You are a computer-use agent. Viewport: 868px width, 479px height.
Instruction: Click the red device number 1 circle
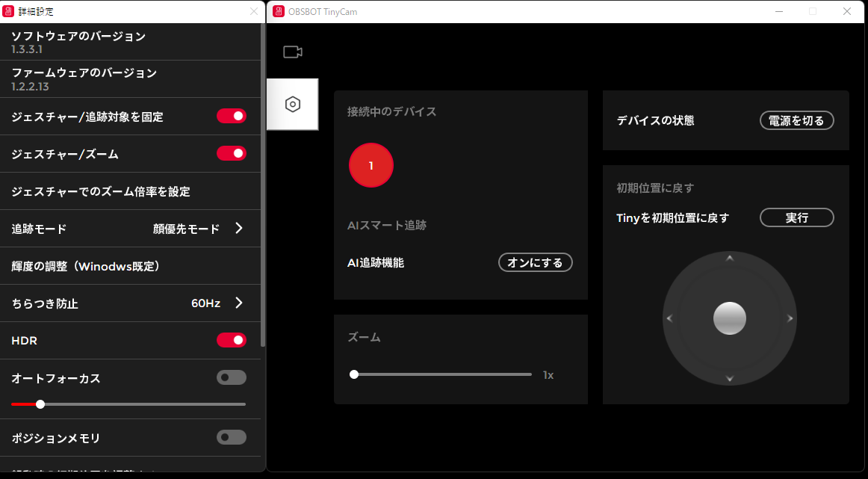pos(371,165)
